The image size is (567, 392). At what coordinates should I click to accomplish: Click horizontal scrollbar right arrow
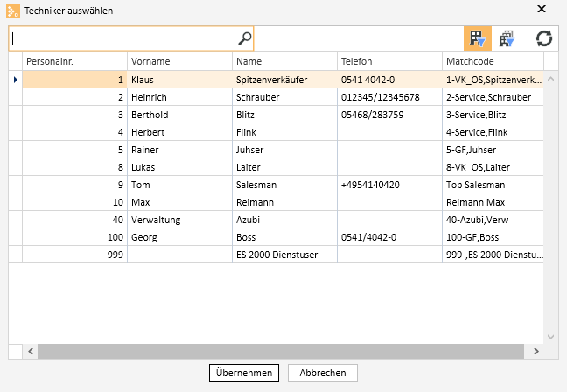click(536, 351)
